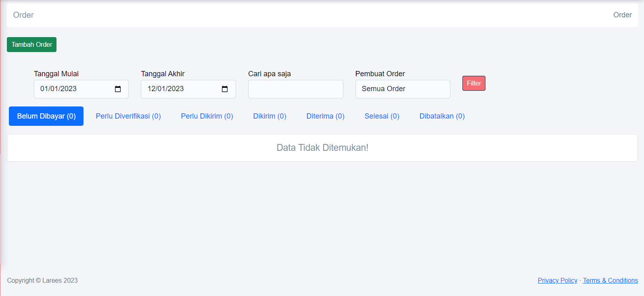Switch to the Dibatalkan (0) tab
The height and width of the screenshot is (296, 644).
(442, 116)
